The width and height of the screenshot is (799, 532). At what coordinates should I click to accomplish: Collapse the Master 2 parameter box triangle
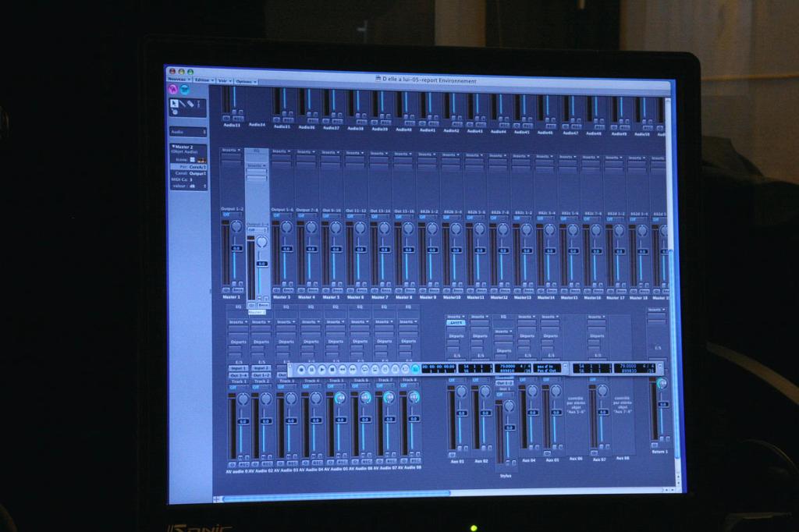point(172,146)
